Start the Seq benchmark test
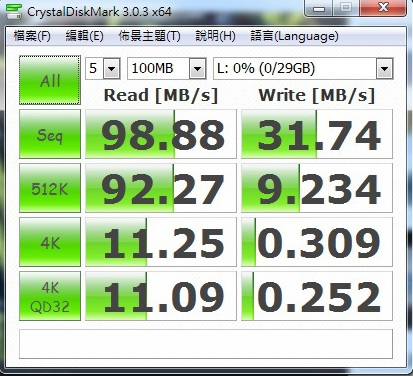Screen dimensions: 413x376 click(50, 134)
